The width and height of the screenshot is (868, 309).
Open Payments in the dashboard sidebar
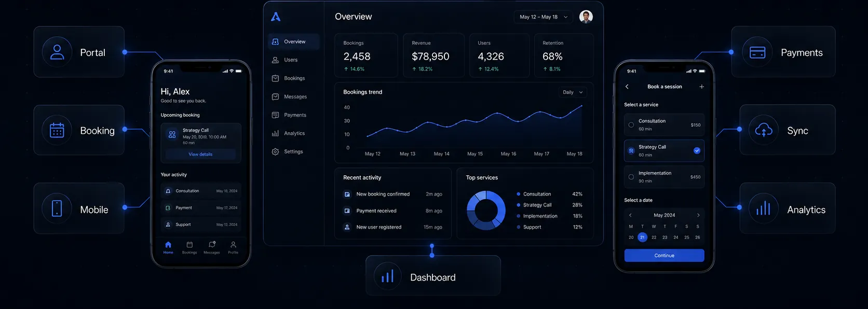(294, 115)
